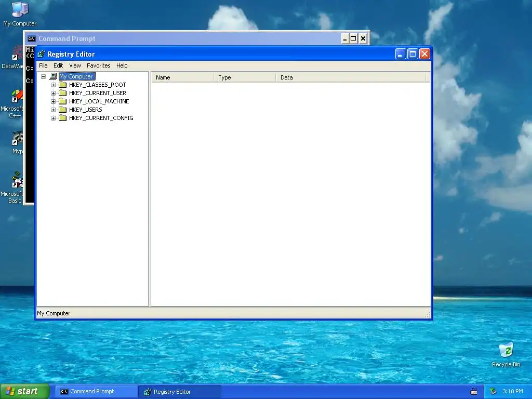Click the Registry Editor title bar icon
This screenshot has width=532, height=399.
click(42, 54)
